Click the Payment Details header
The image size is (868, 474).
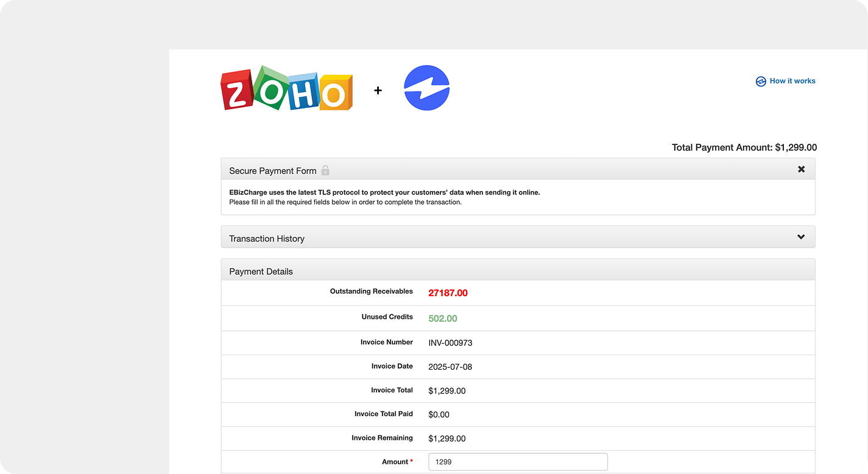[518, 270]
